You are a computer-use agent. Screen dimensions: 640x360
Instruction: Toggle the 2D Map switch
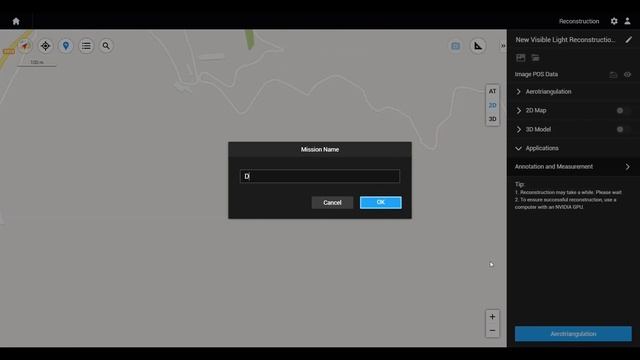623,110
